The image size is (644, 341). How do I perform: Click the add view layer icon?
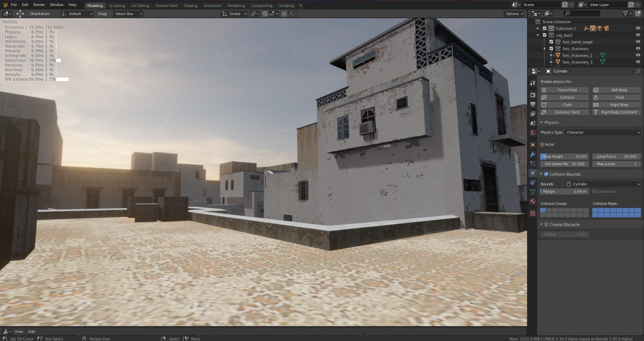631,5
